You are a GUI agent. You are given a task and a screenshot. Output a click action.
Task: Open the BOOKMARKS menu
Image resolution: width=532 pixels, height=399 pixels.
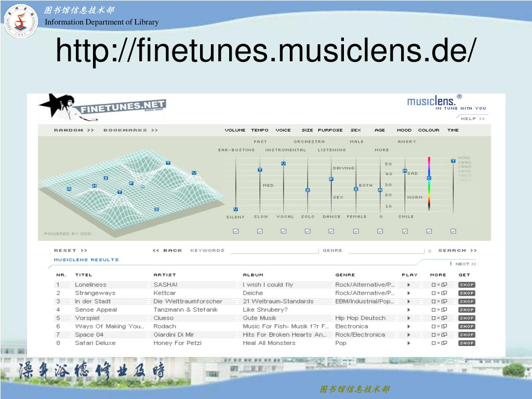(x=130, y=130)
